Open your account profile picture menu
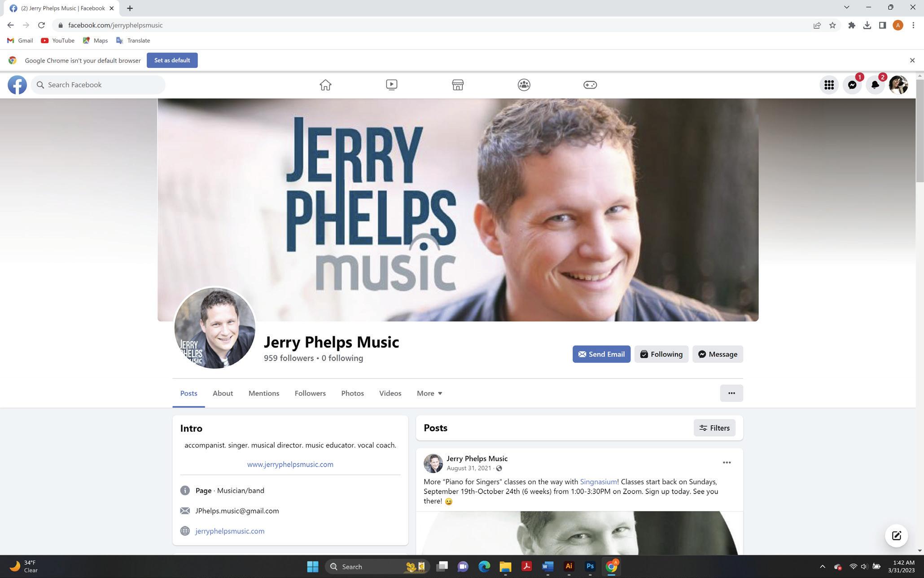 pos(898,85)
